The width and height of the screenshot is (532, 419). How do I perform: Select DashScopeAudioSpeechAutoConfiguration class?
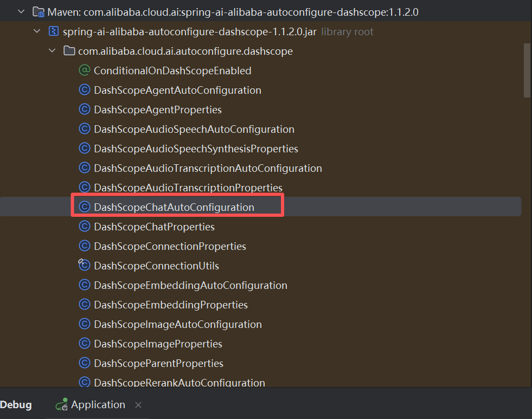pyautogui.click(x=194, y=129)
